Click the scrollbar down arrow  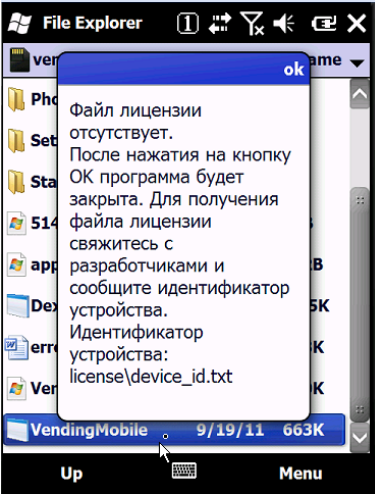[x=360, y=437]
